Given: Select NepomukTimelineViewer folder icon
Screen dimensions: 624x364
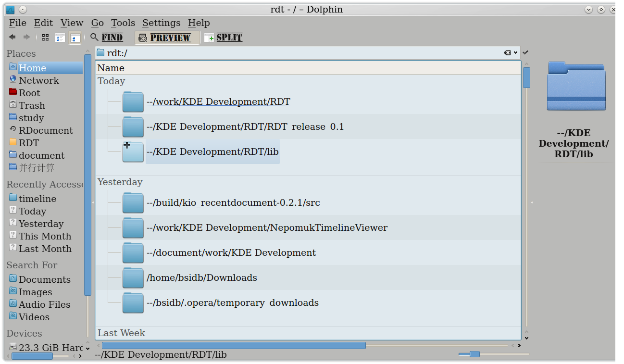Looking at the screenshot, I should [133, 227].
